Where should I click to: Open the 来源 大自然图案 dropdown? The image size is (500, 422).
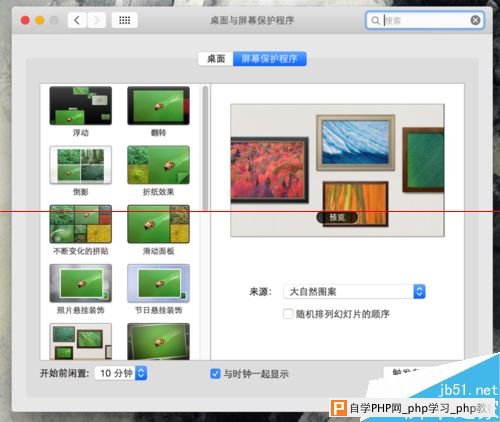tap(354, 292)
